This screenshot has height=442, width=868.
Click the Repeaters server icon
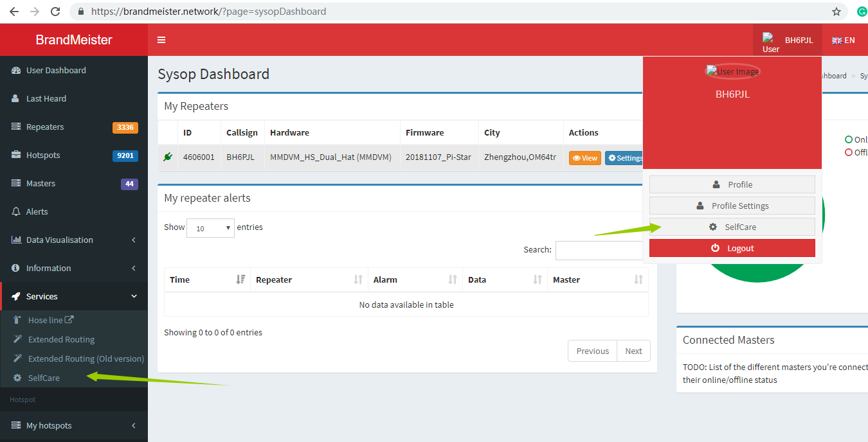16,127
